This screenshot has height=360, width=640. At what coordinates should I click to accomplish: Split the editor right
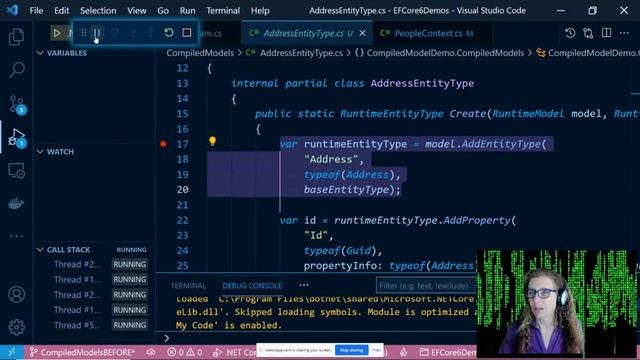pos(607,33)
